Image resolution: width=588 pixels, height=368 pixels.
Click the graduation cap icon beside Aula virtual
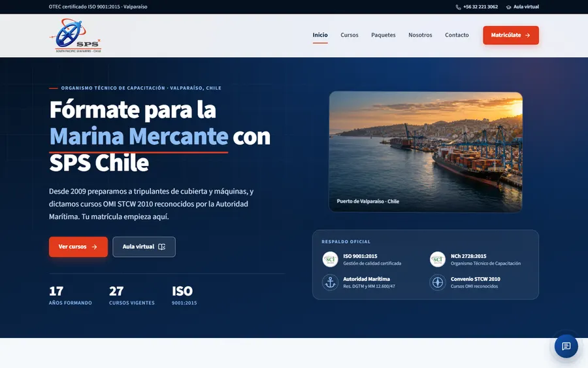point(508,7)
